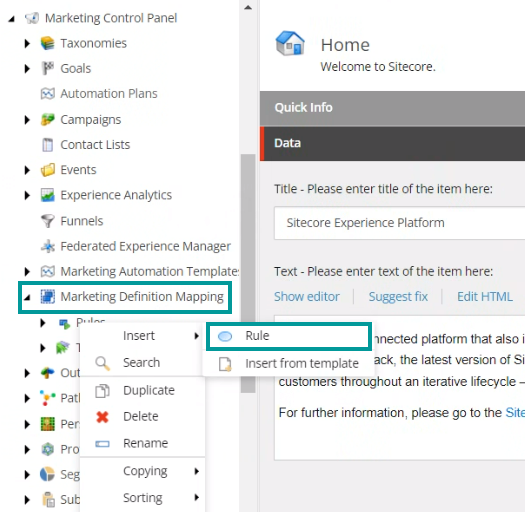Click the Rules item icon under Mapping
The width and height of the screenshot is (525, 512).
tap(65, 323)
